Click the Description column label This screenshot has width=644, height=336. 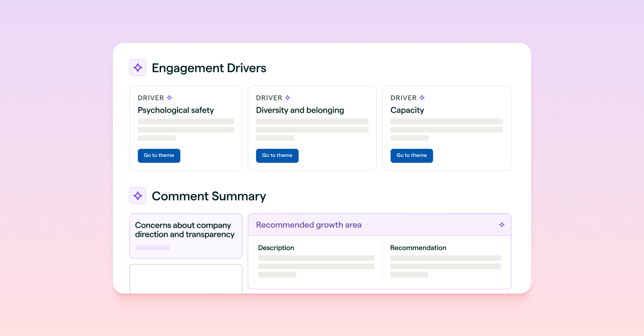pyautogui.click(x=276, y=248)
